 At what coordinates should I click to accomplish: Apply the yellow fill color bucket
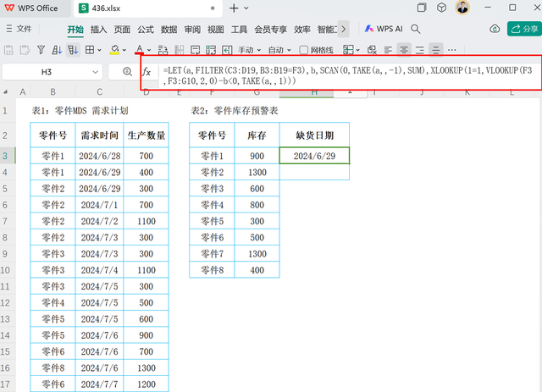[114, 50]
